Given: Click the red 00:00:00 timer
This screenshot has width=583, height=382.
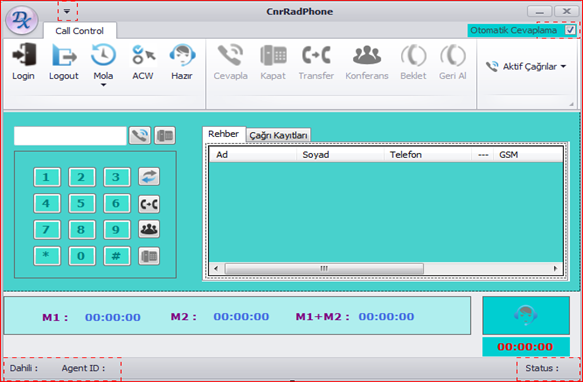Looking at the screenshot, I should pyautogui.click(x=525, y=347).
